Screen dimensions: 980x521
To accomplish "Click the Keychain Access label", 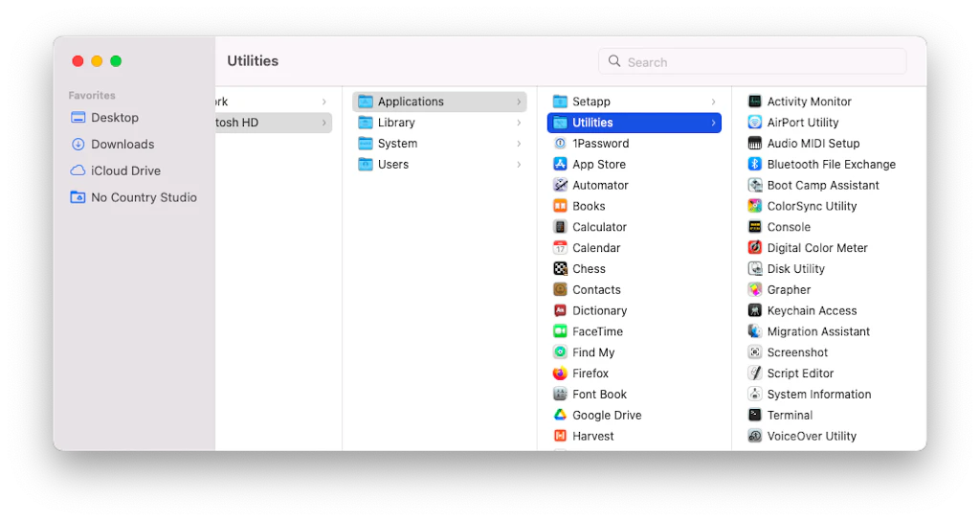I will (812, 311).
